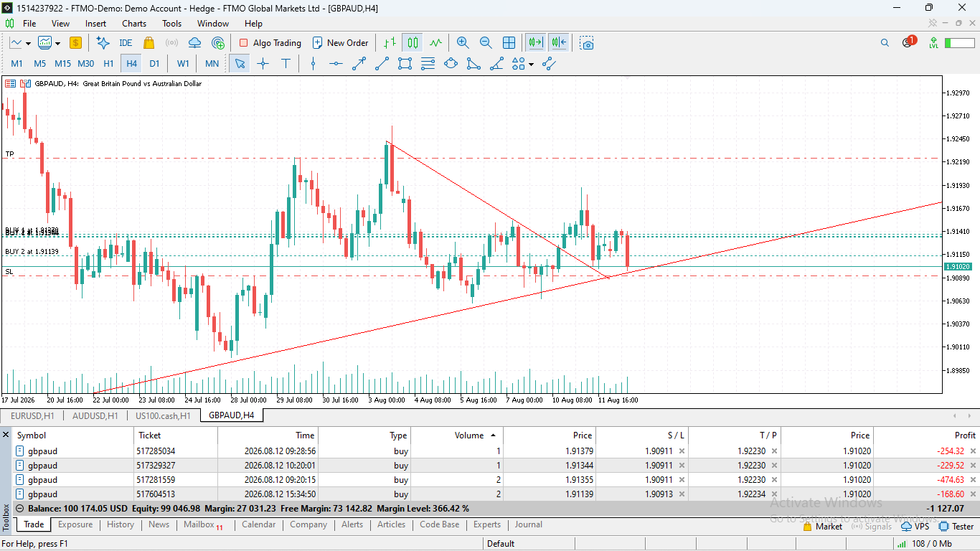Select the horizontal line drawing tool
The width and height of the screenshot is (980, 551).
click(x=336, y=63)
